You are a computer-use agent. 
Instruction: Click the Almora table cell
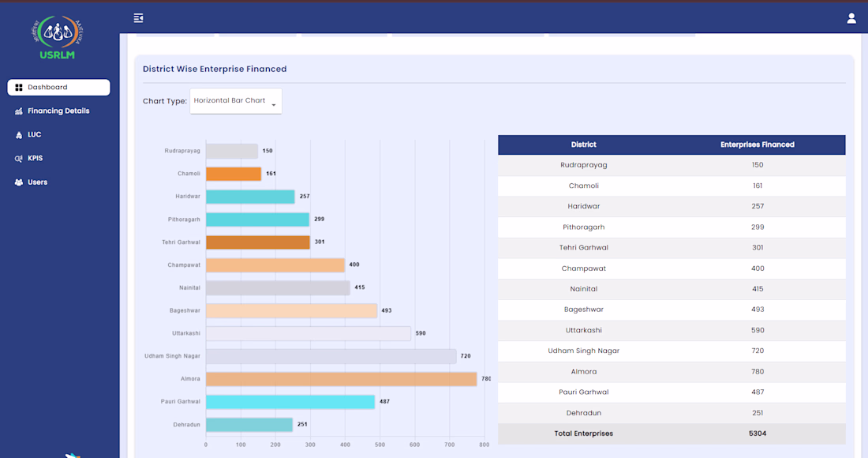coord(583,372)
